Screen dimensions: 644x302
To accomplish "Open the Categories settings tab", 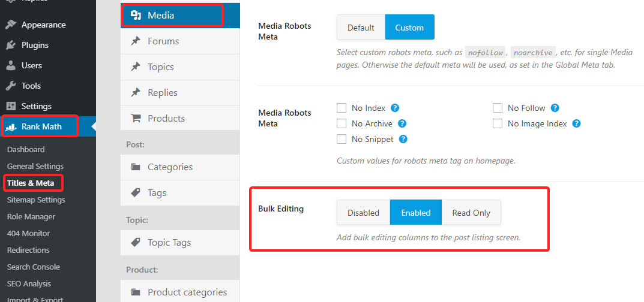I will coord(170,167).
